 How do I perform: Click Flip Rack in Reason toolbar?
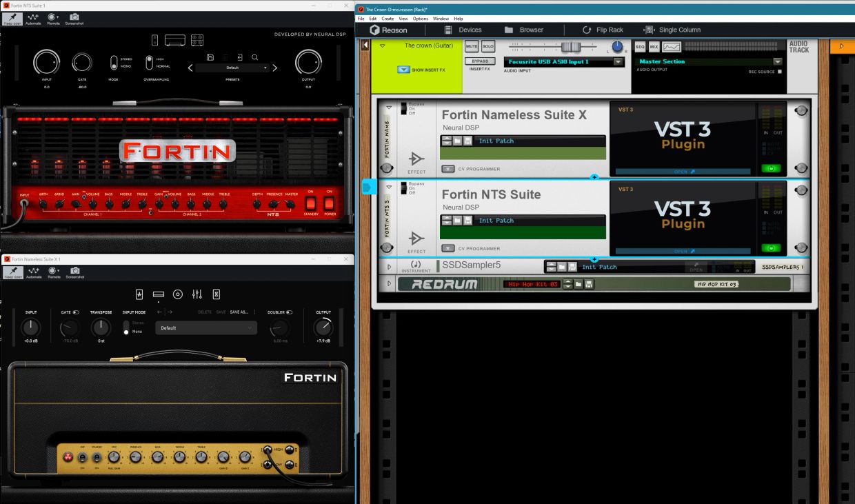(x=603, y=30)
